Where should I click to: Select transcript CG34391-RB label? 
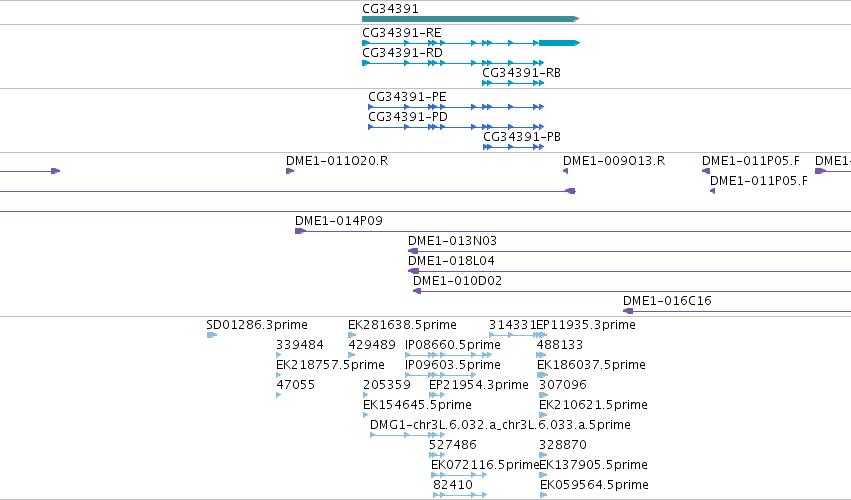[x=522, y=73]
